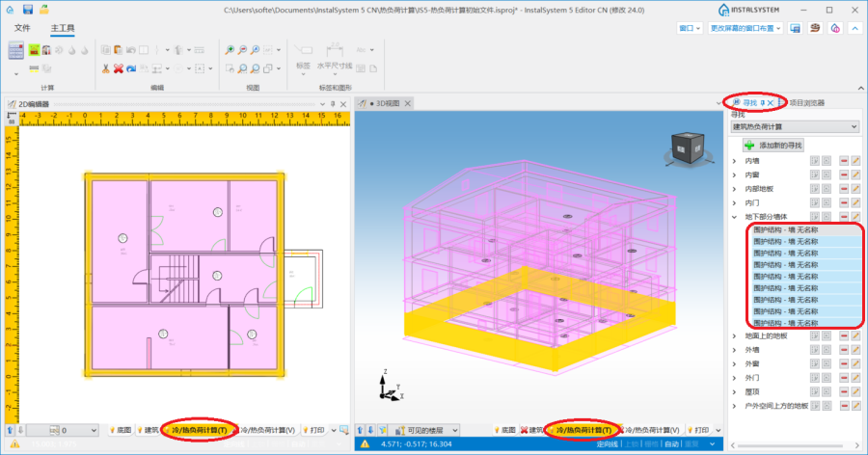Open the 文件 menu

coord(22,28)
